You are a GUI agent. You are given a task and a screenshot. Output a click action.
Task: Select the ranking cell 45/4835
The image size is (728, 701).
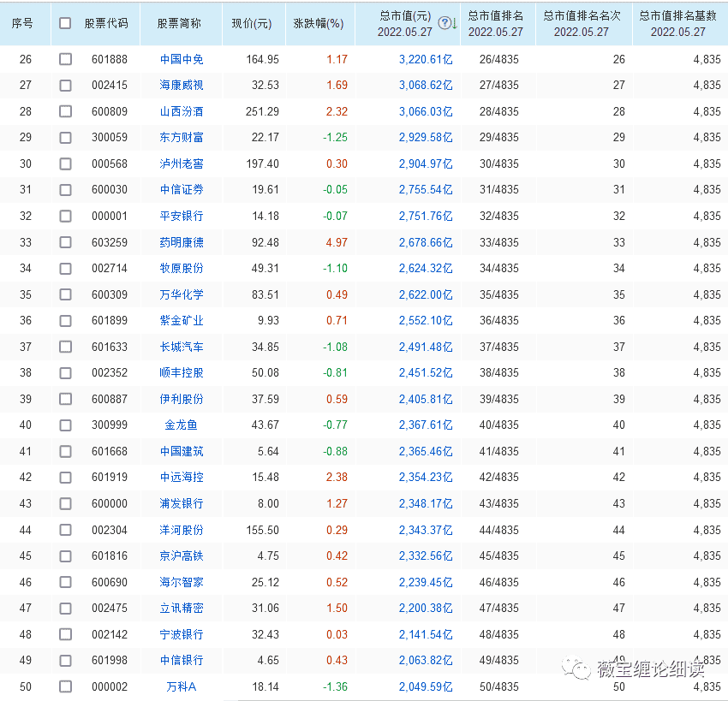point(499,555)
